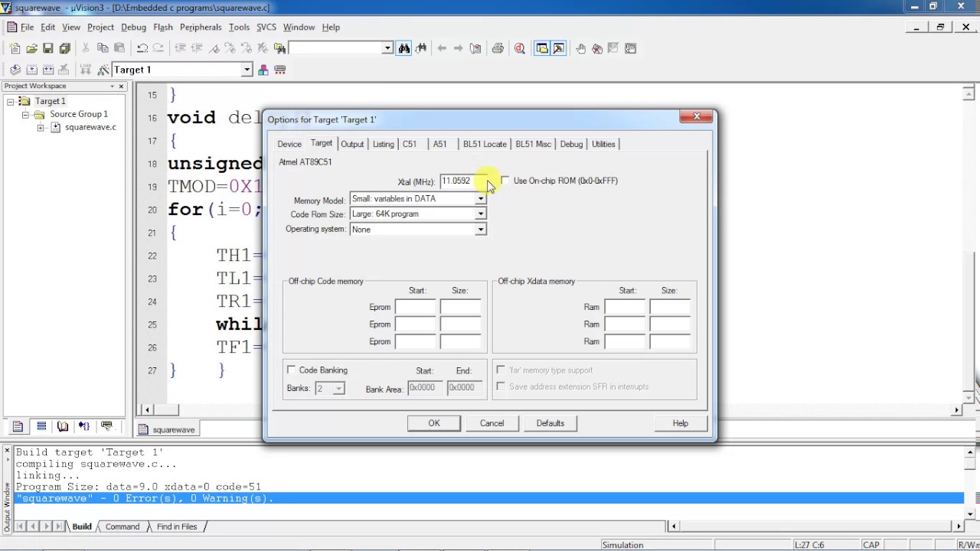Click the Cut scissors icon
980x551 pixels.
click(x=86, y=48)
